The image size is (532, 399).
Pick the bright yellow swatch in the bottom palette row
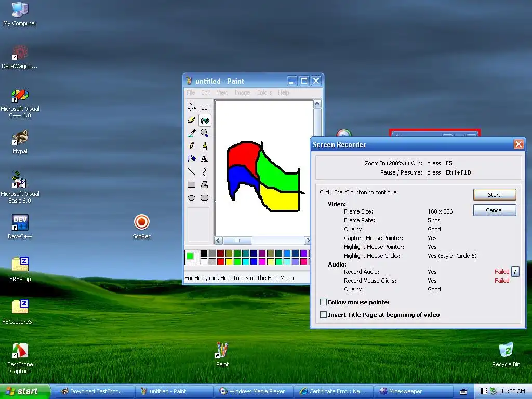tap(229, 262)
